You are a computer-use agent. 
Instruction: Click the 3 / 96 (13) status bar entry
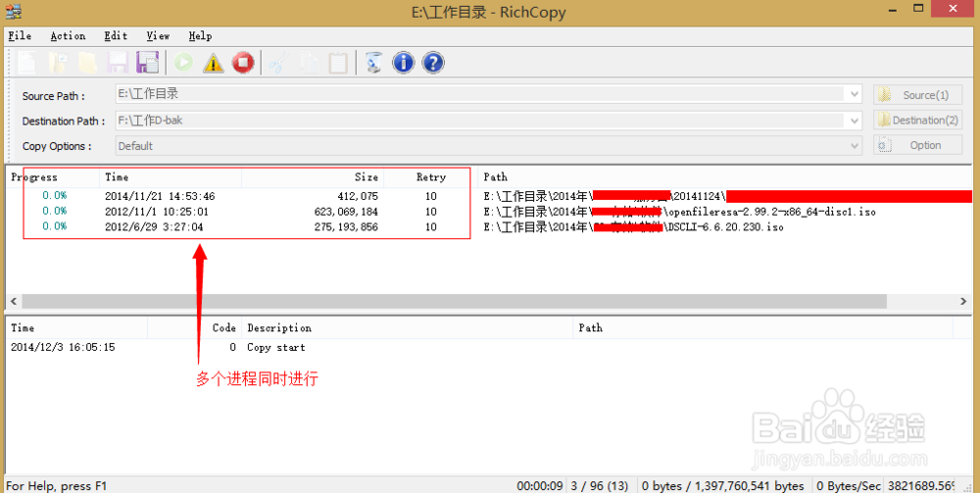pos(600,486)
